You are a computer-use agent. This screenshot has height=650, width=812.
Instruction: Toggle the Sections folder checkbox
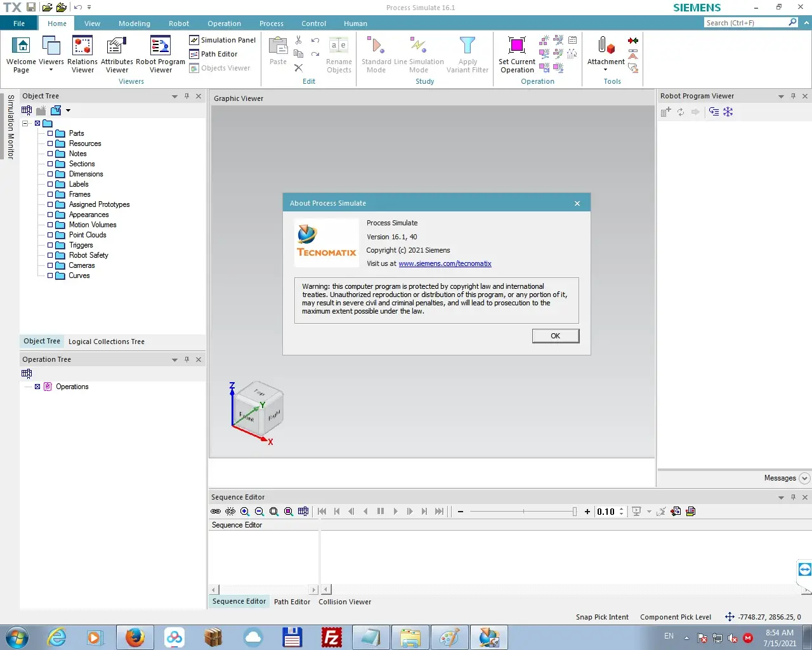(50, 164)
